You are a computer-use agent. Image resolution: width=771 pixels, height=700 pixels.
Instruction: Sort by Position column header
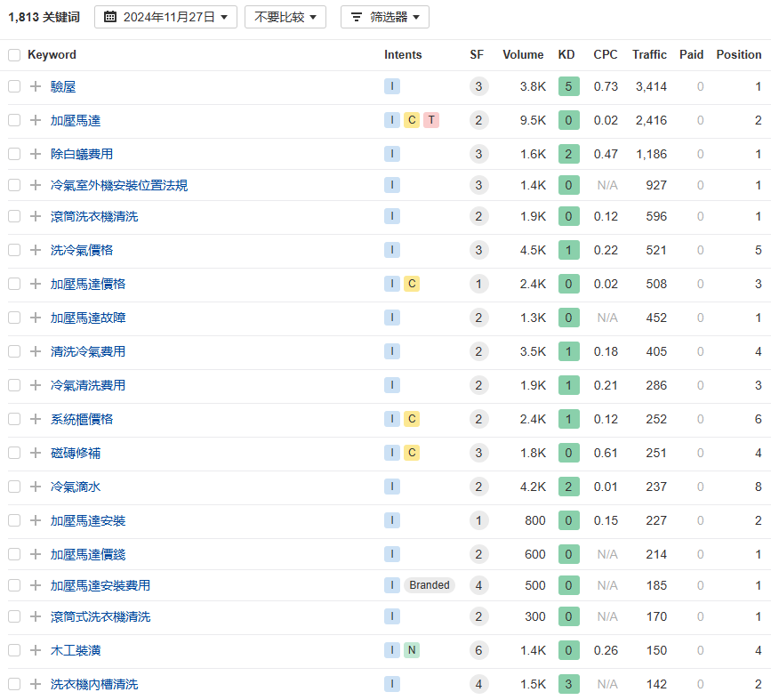click(739, 54)
